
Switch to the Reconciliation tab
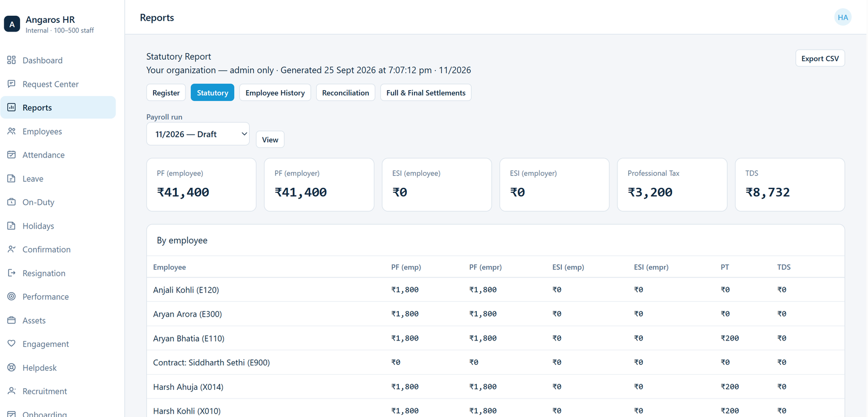[x=346, y=93]
